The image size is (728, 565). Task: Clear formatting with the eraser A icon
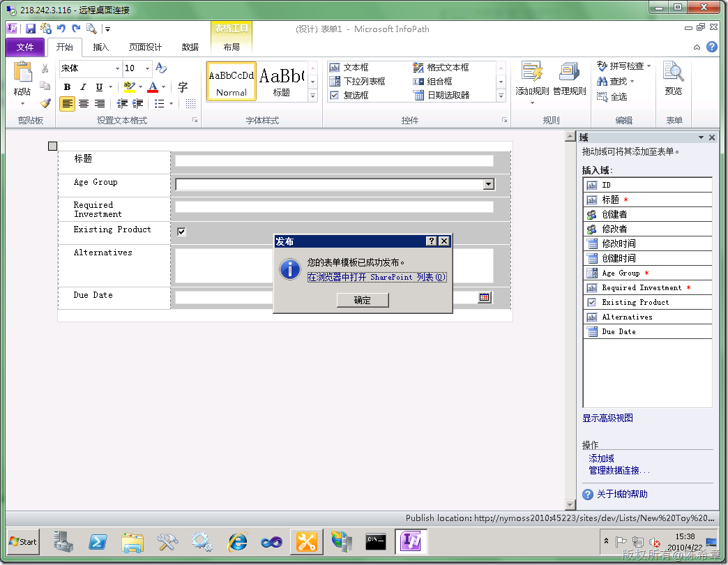pos(161,68)
